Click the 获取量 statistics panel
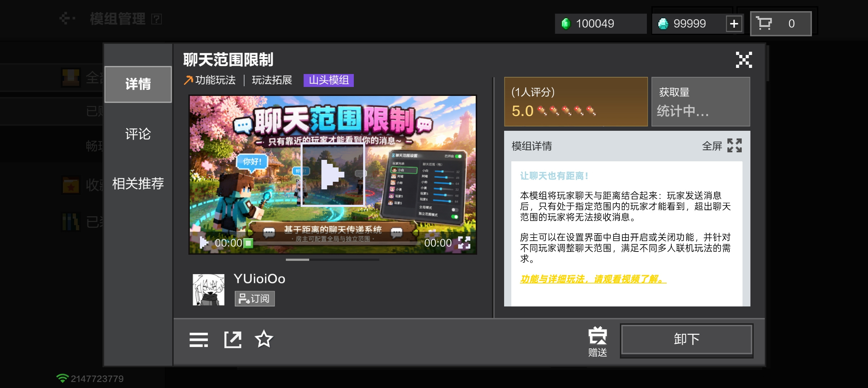Screen dimensions: 868x388 pos(700,102)
